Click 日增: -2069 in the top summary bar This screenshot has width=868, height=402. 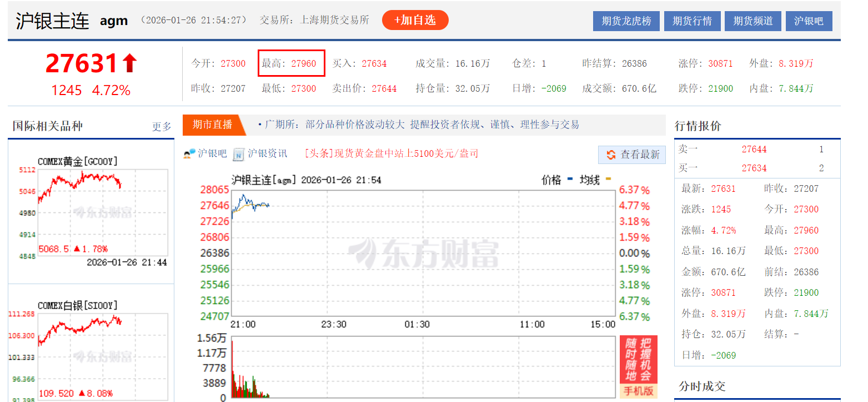[539, 88]
